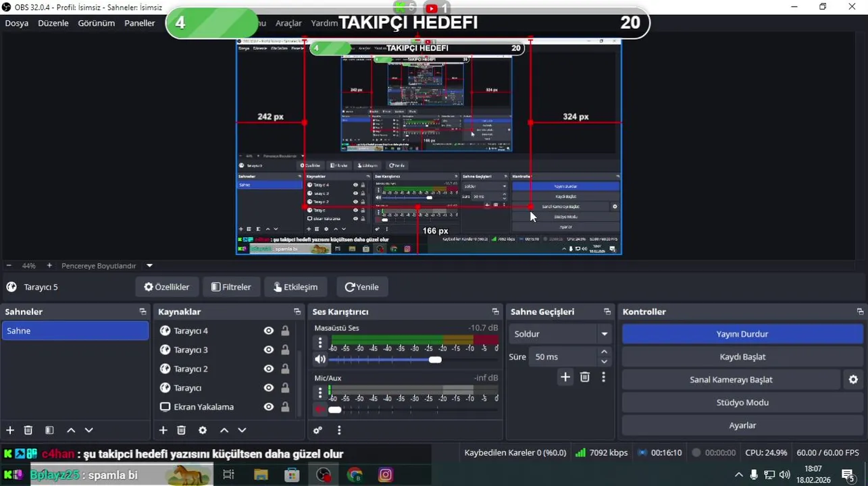
Task: Move the source down in the Kaynaklar toolbar
Action: tap(242, 430)
